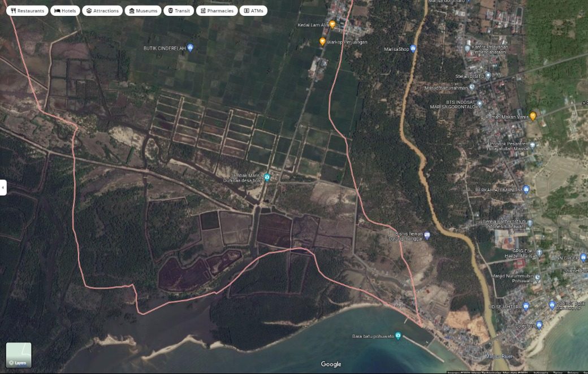The height and width of the screenshot is (374, 588).
Task: Select the Attractions chip
Action: (x=102, y=11)
